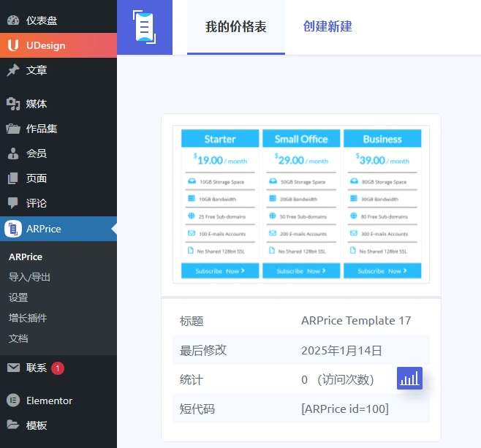Open the UDesign menu item
481x448 pixels.
pos(58,45)
